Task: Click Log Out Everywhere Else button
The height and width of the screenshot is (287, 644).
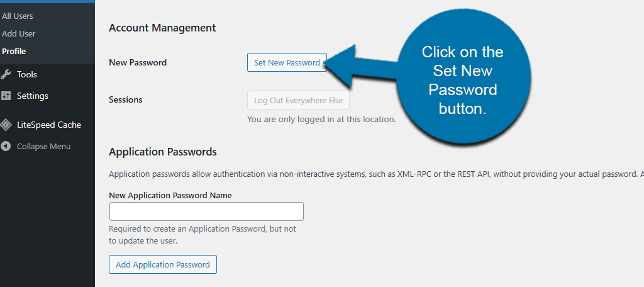Action: pos(298,101)
